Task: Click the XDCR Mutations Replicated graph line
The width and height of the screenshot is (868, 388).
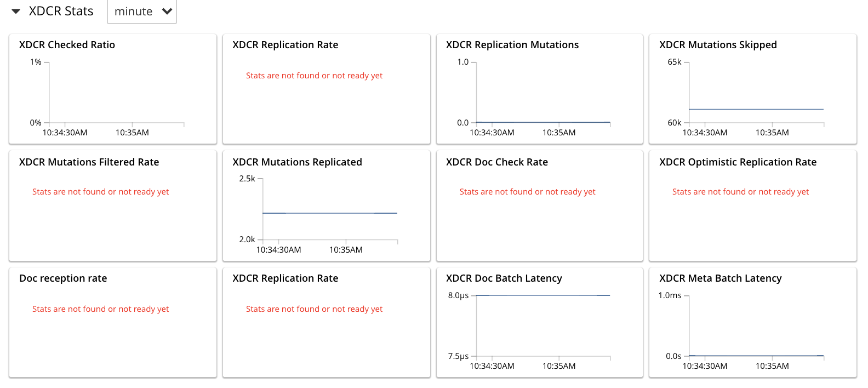Action: pyautogui.click(x=329, y=213)
